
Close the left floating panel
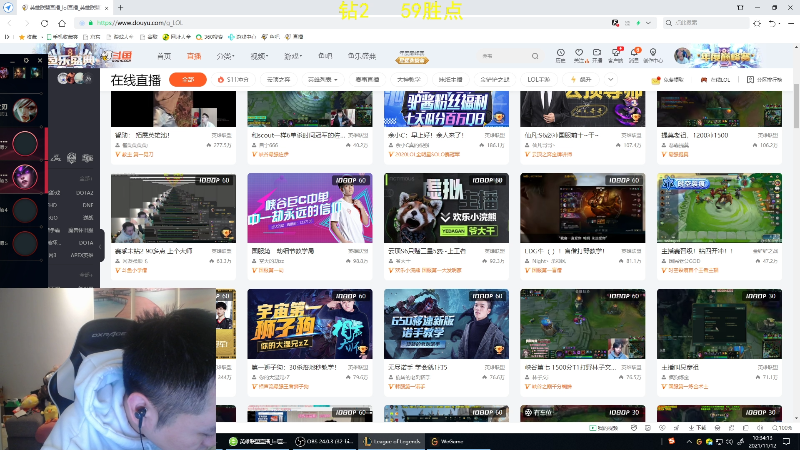tap(40, 60)
